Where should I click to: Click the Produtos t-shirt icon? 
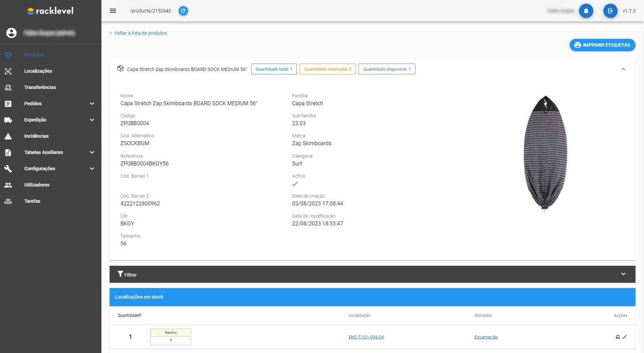click(8, 55)
